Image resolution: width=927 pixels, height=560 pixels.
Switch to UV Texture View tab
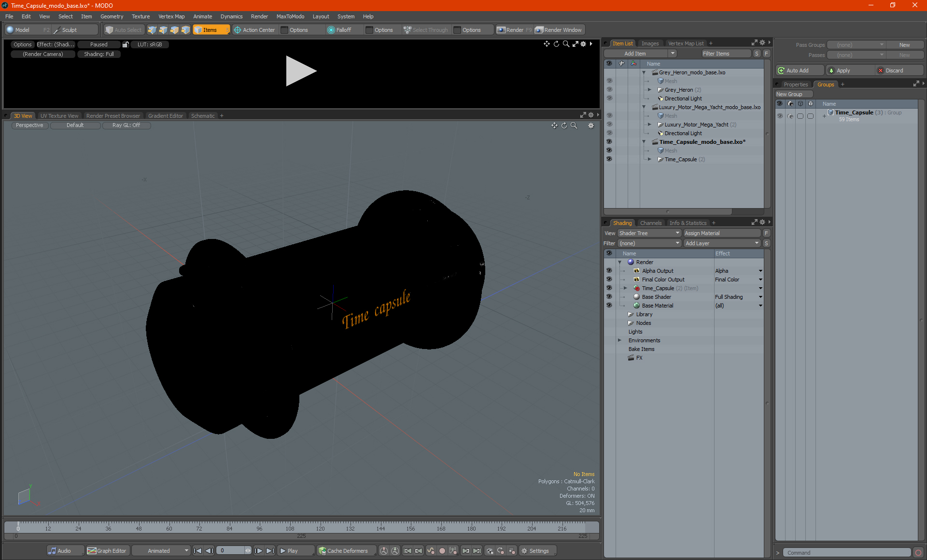pos(59,116)
